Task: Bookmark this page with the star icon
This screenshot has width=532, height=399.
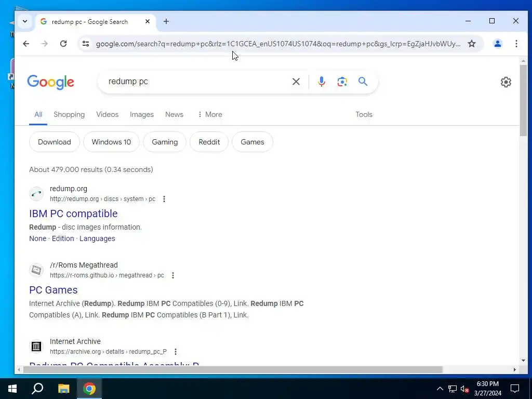Action: pos(472,44)
